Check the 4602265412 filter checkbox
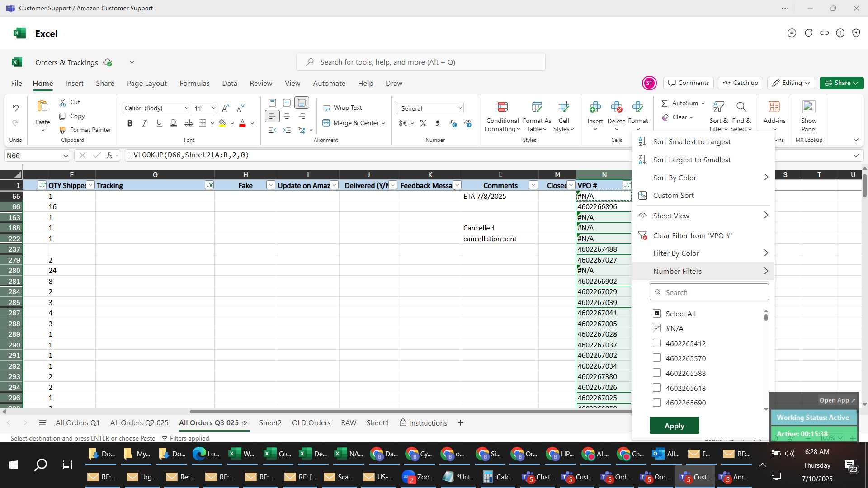The image size is (868, 488). pos(657,343)
